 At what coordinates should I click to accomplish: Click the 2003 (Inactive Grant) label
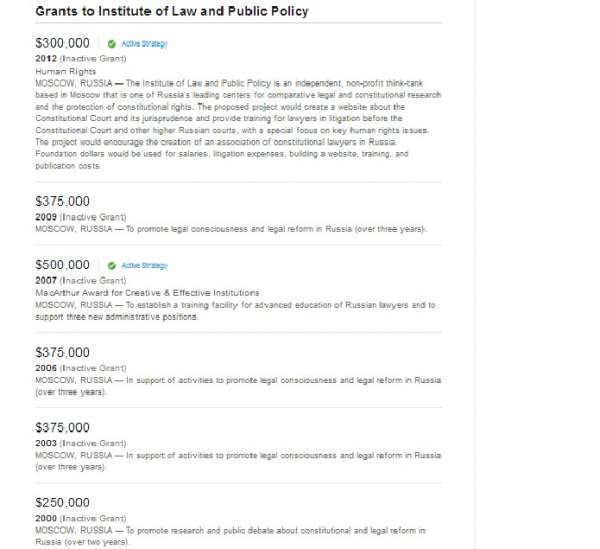point(80,442)
